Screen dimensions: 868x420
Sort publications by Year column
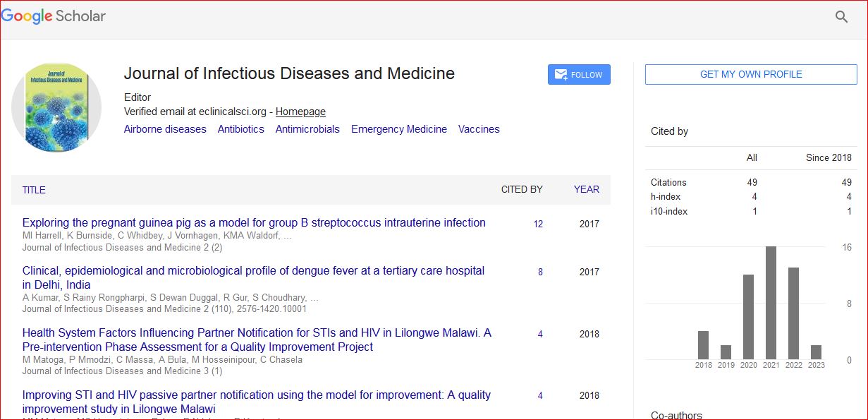click(x=587, y=189)
